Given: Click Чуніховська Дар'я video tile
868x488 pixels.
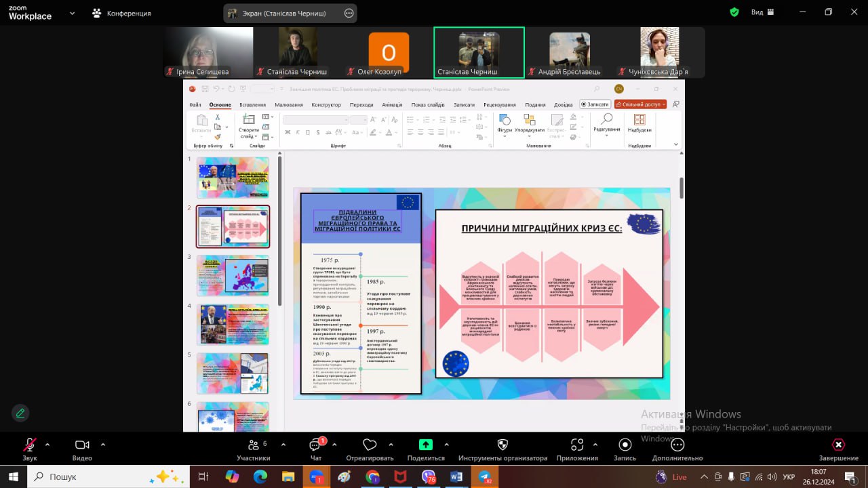Looking at the screenshot, I should [x=660, y=53].
